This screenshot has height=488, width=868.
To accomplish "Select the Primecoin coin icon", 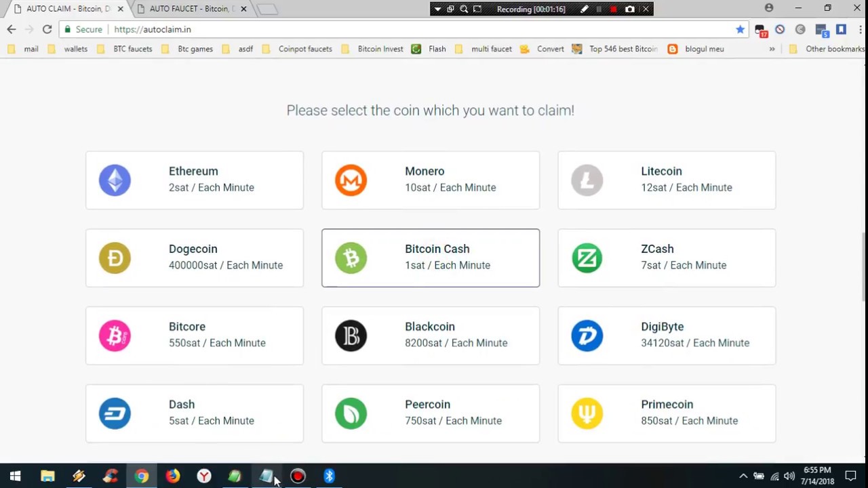I will coord(587,413).
